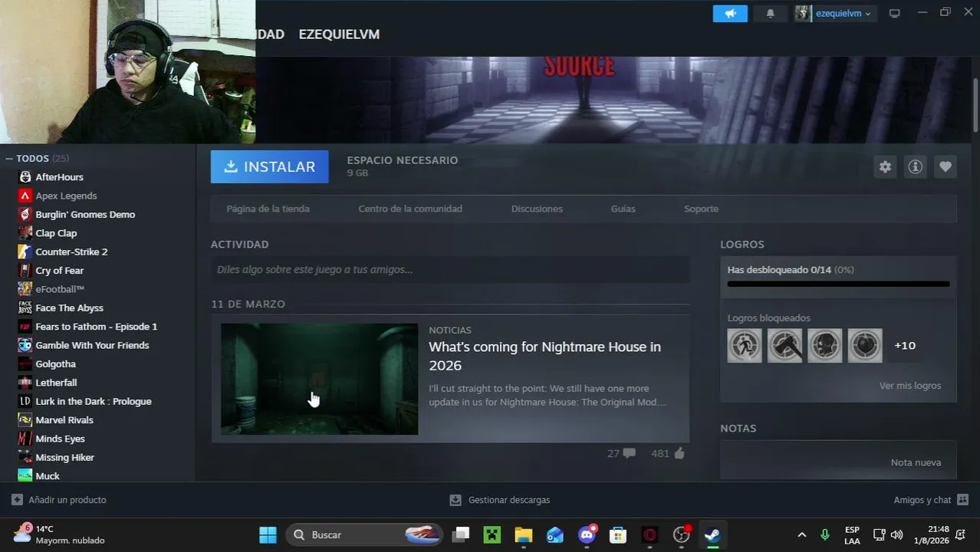
Task: Click the +10 locked achievements
Action: [x=905, y=346]
